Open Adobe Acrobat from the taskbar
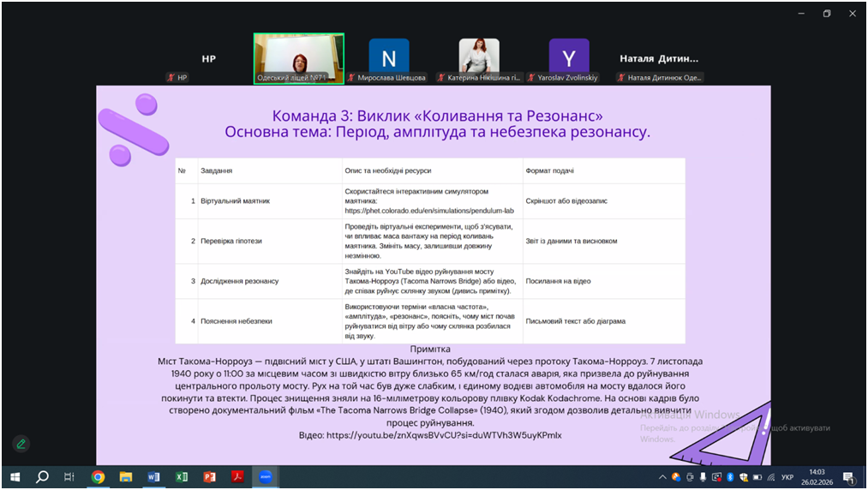The height and width of the screenshot is (490, 868). 237,477
